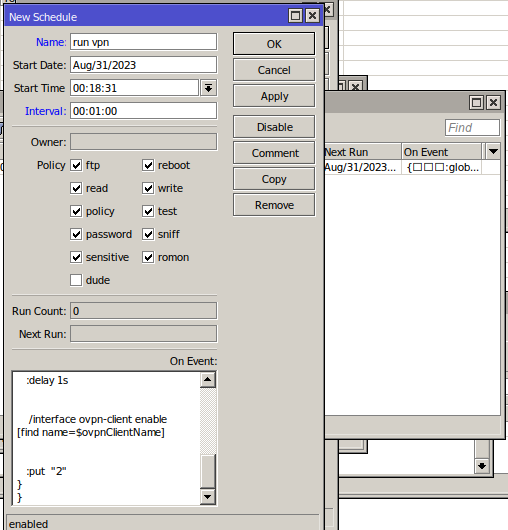Screen dimensions: 508x530
Task: Add a Comment to schedule
Action: [x=274, y=153]
